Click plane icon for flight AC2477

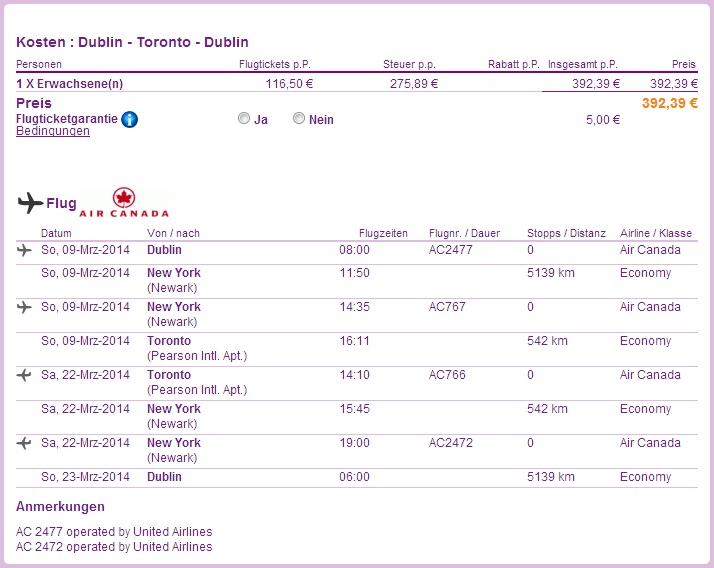click(x=24, y=250)
